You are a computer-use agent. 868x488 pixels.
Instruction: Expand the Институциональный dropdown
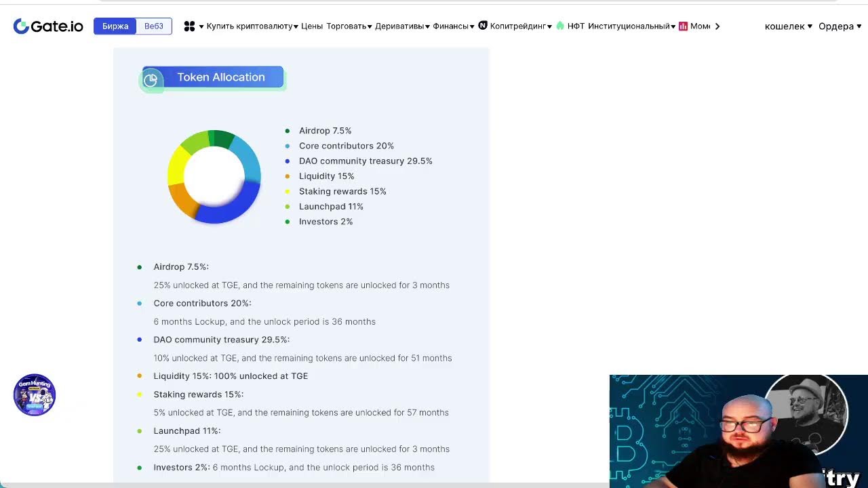(632, 26)
